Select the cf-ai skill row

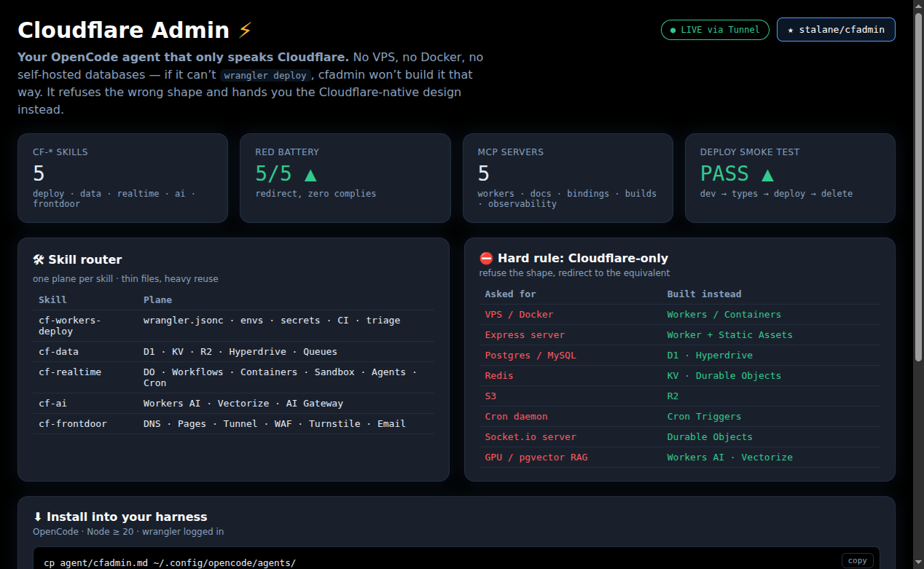[x=233, y=404]
